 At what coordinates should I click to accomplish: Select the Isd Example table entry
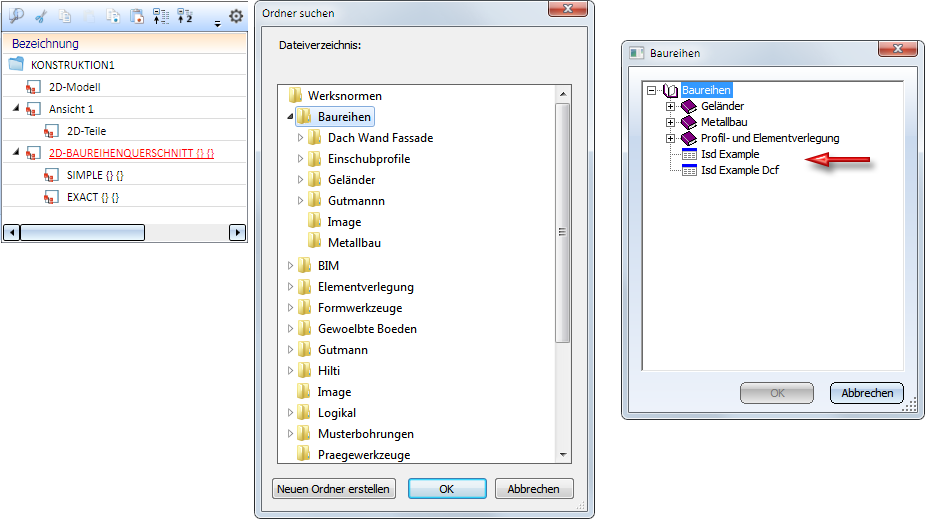[730, 154]
